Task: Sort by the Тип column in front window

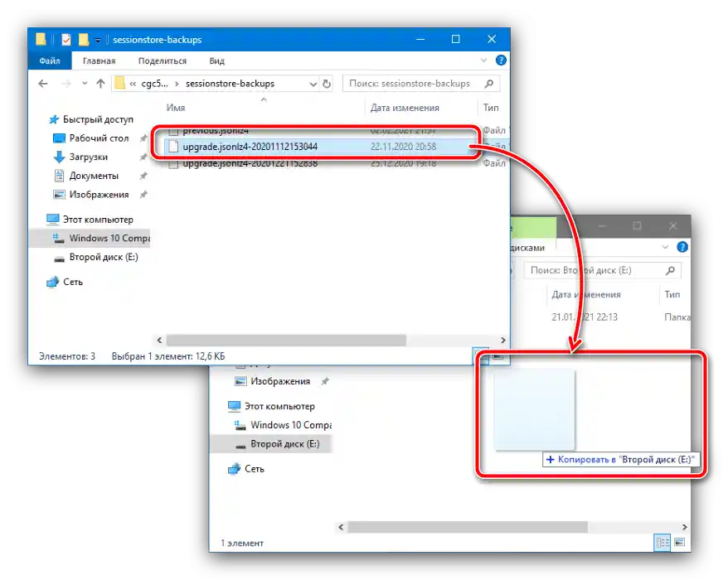Action: pos(491,108)
